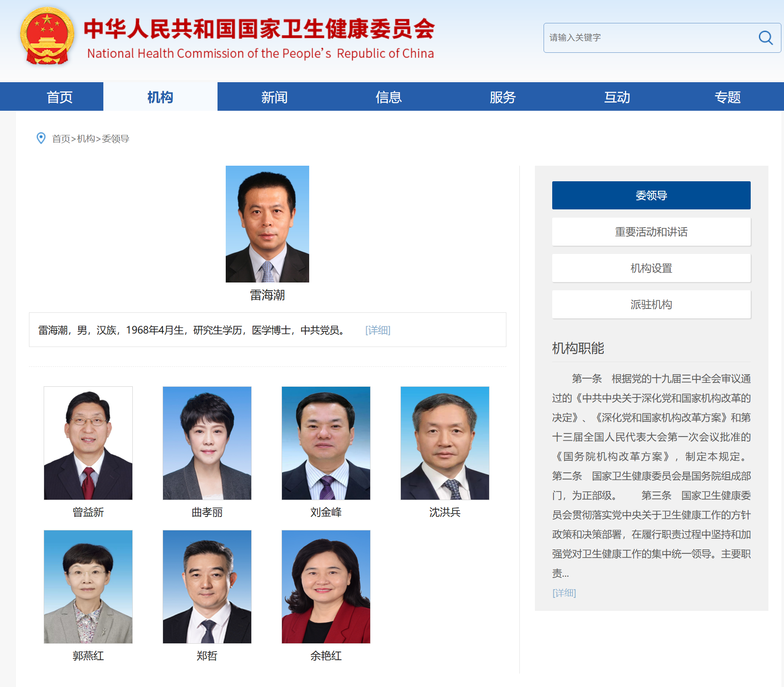Open the 派驻机构 sidebar button
The height and width of the screenshot is (687, 784).
pos(651,305)
